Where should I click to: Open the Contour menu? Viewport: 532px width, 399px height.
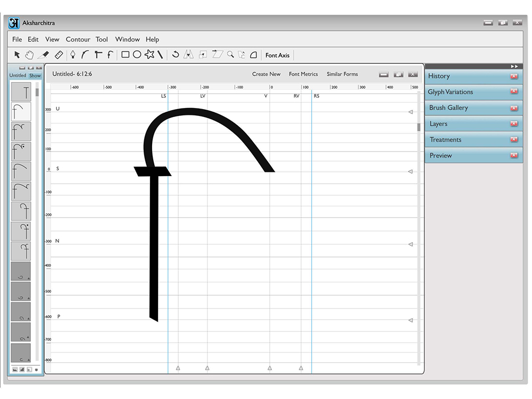tap(78, 39)
